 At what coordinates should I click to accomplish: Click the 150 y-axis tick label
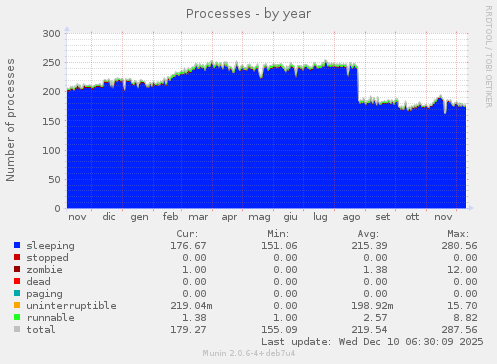pyautogui.click(x=51, y=121)
